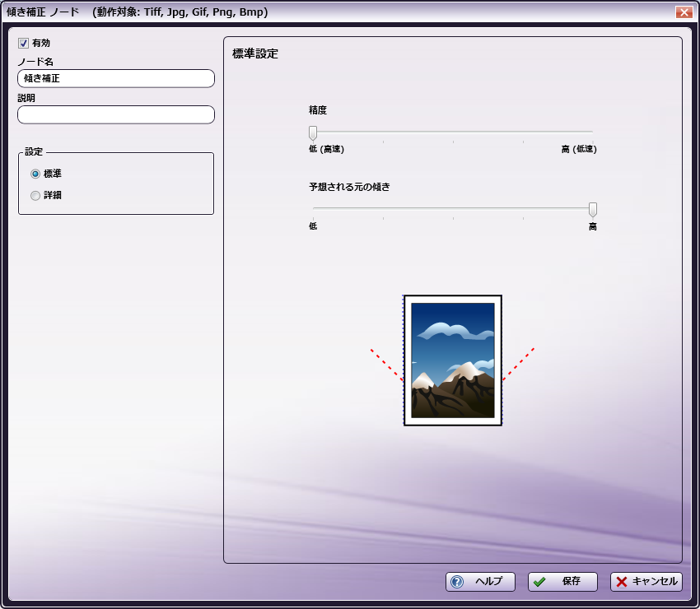Click the mountain preview image

(x=453, y=360)
